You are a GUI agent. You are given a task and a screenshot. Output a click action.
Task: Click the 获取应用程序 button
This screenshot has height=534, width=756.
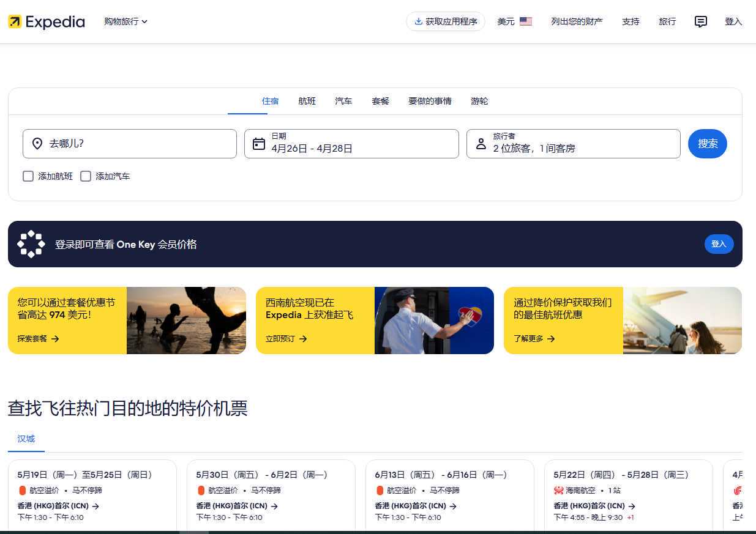pos(446,21)
